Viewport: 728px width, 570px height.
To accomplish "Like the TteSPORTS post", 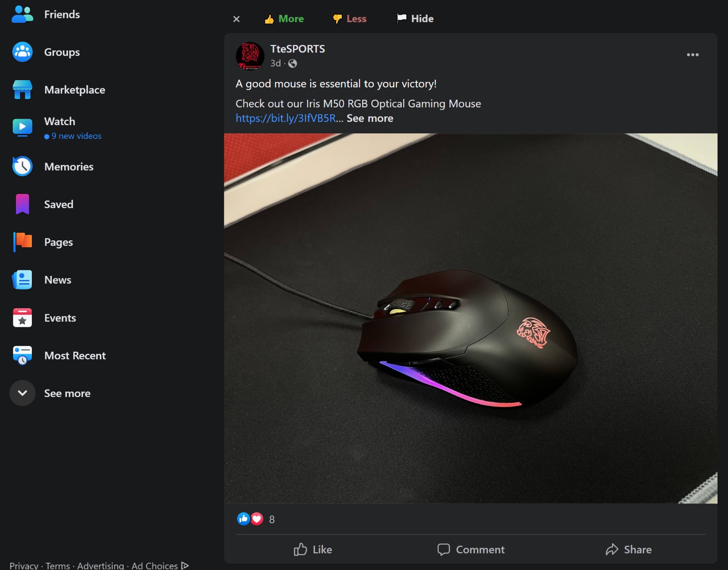I will point(313,550).
